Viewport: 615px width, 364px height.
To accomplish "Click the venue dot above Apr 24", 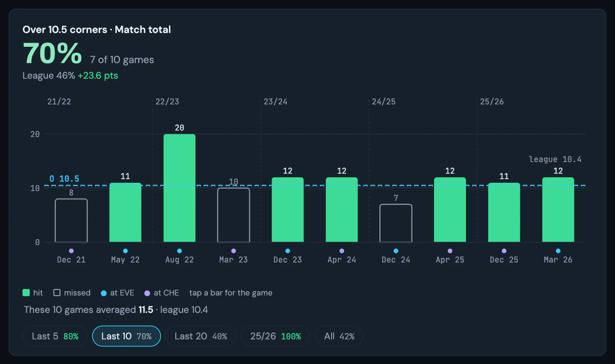I will (x=342, y=251).
